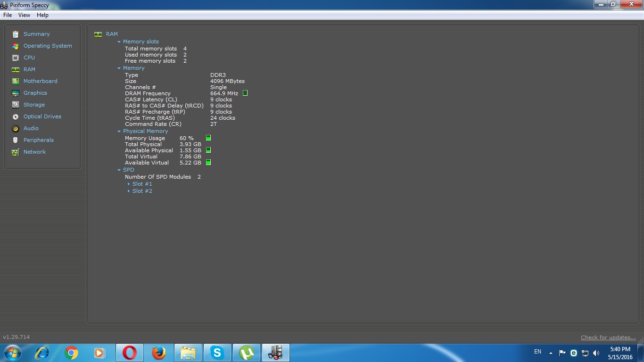Viewport: 644px width, 362px height.
Task: Open Audio section via speaker icon
Action: pos(16,128)
